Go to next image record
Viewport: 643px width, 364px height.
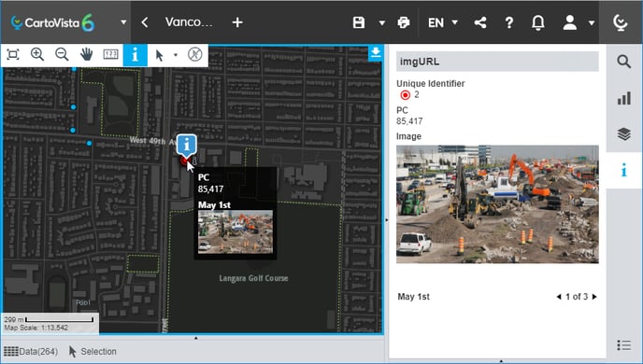tap(594, 297)
